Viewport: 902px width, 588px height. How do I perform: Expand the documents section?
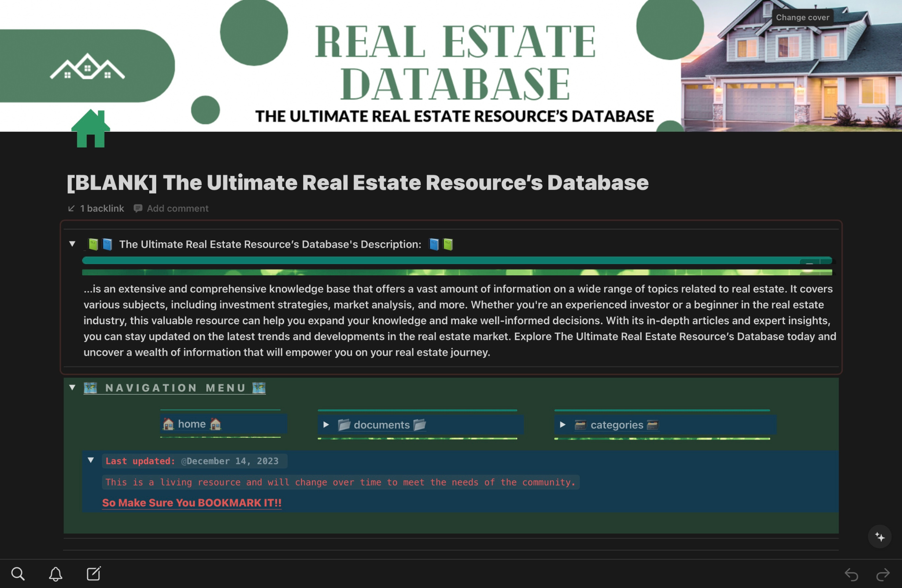click(x=326, y=425)
